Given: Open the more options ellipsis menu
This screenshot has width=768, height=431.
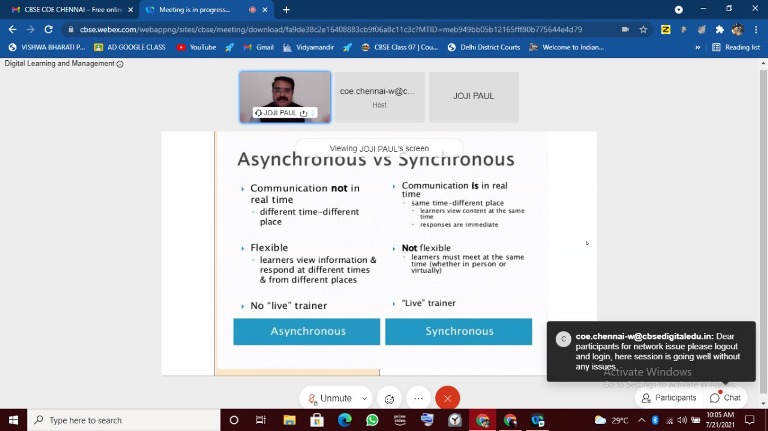Looking at the screenshot, I should (418, 398).
